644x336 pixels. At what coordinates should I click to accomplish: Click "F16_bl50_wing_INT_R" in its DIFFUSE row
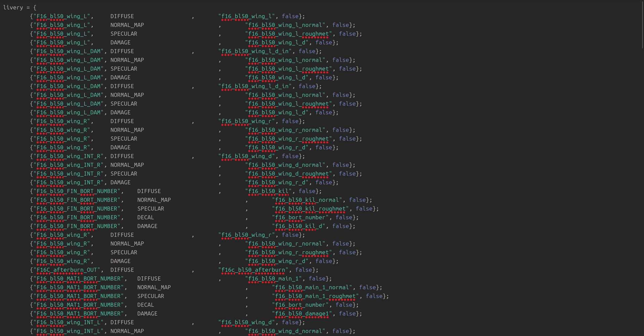(69, 156)
